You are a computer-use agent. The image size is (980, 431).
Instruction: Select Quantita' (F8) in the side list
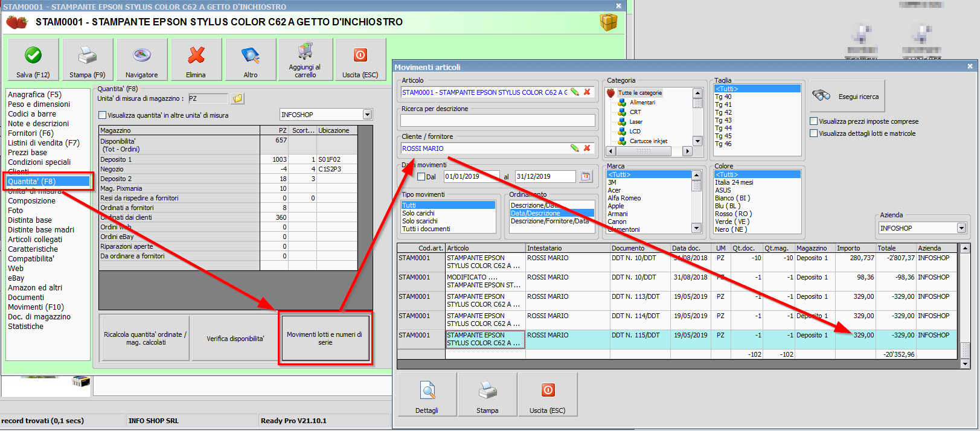pos(48,182)
